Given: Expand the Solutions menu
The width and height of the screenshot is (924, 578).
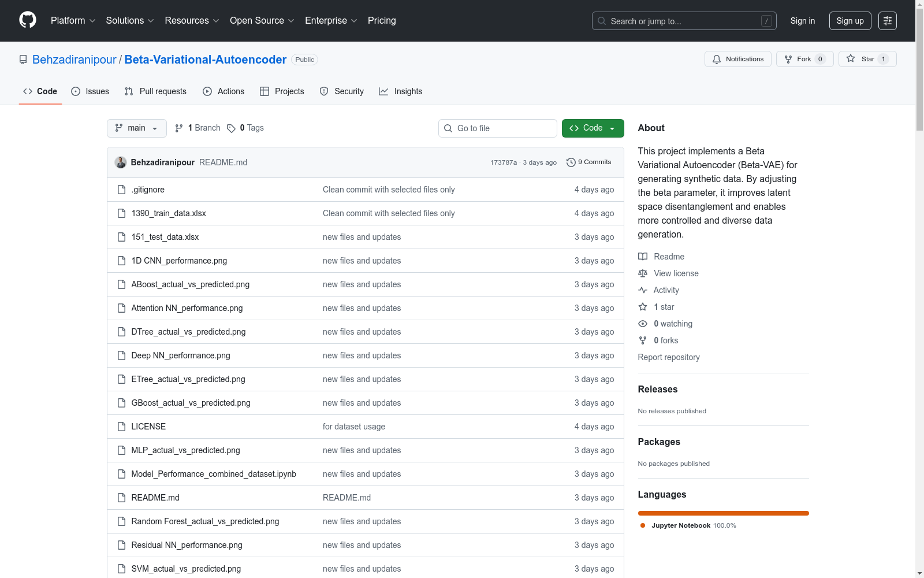Looking at the screenshot, I should 130,21.
